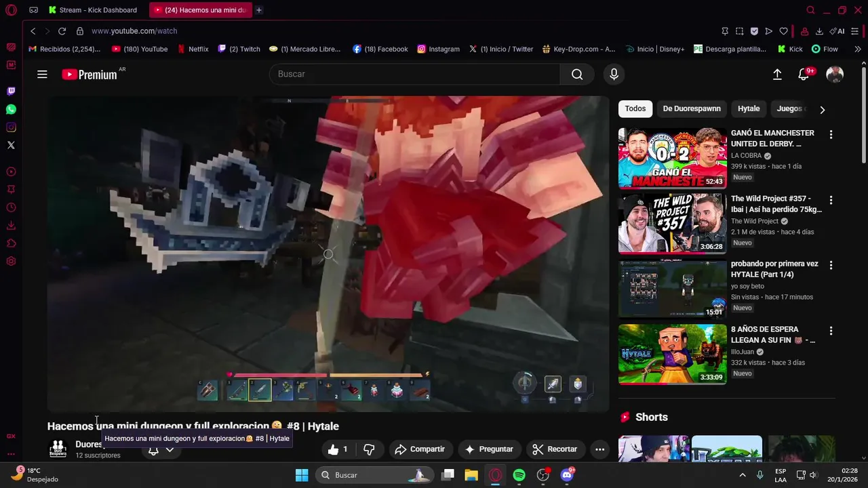Open options for the IlloJuan video

tap(831, 331)
